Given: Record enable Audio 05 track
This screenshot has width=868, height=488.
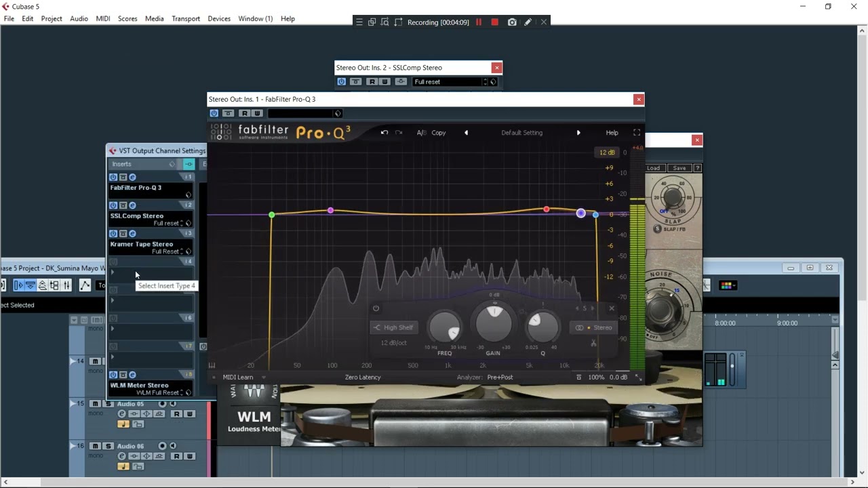Looking at the screenshot, I should coord(162,404).
